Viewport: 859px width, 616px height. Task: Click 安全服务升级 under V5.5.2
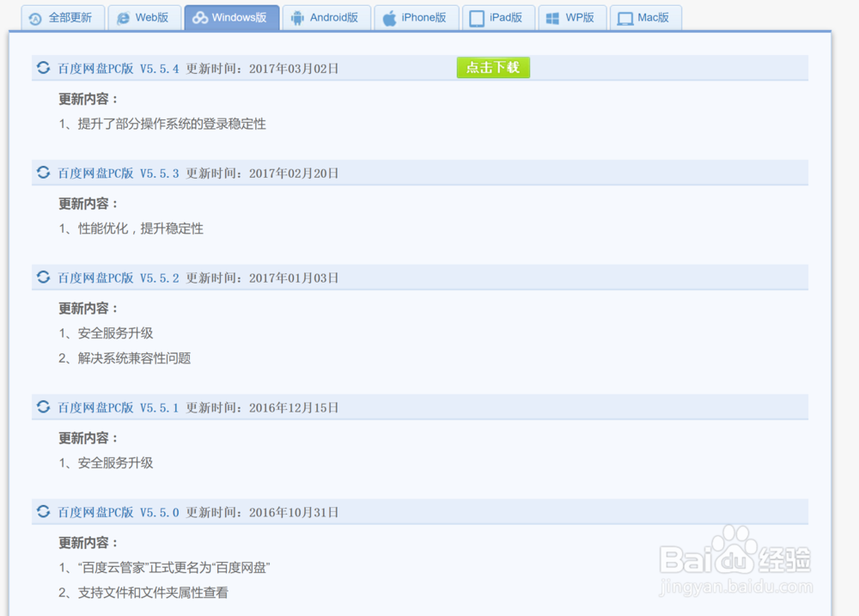coord(115,333)
